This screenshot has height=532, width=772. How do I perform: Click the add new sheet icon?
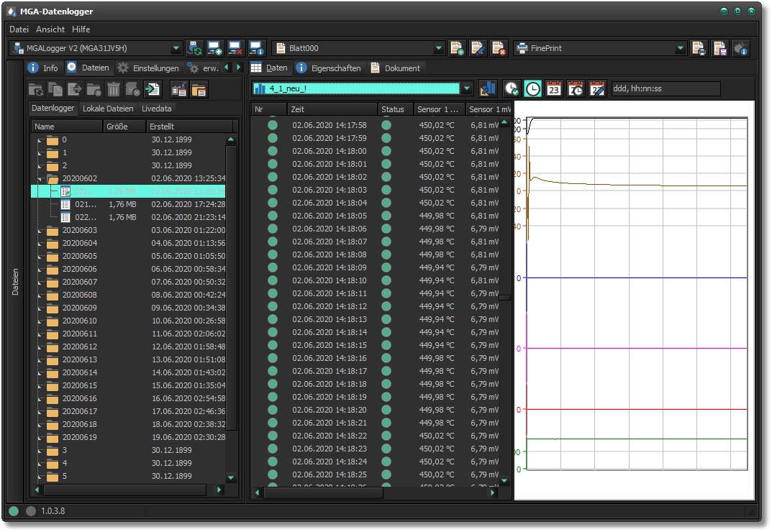(x=457, y=48)
